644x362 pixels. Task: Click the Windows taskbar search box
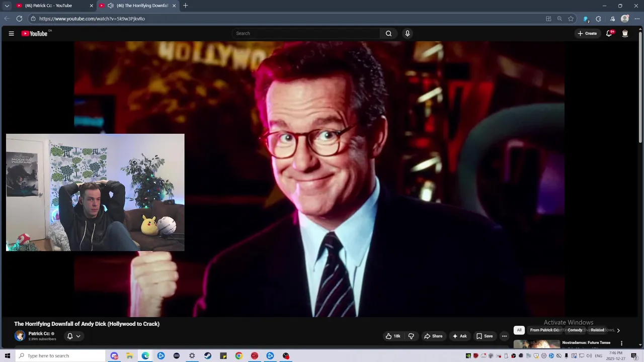pyautogui.click(x=60, y=356)
